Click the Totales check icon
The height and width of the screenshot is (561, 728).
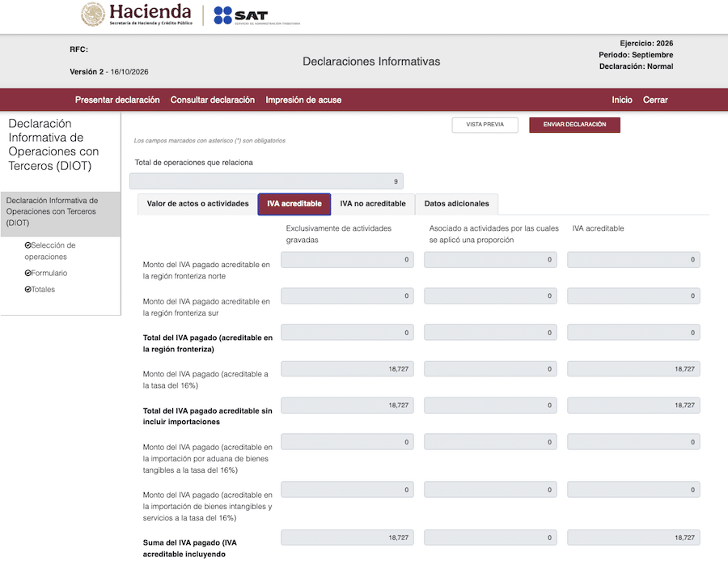pyautogui.click(x=28, y=289)
